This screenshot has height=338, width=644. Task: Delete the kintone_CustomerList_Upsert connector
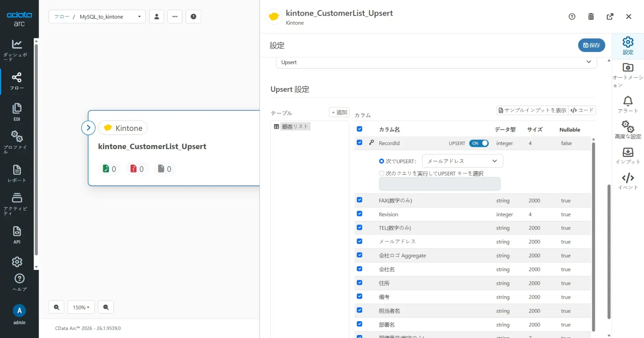pyautogui.click(x=591, y=16)
